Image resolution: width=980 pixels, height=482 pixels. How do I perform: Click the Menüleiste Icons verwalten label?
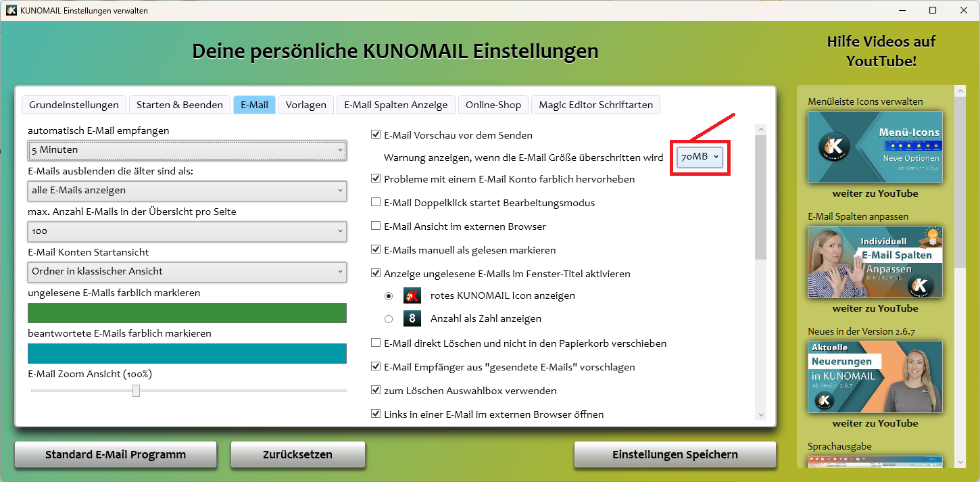865,101
